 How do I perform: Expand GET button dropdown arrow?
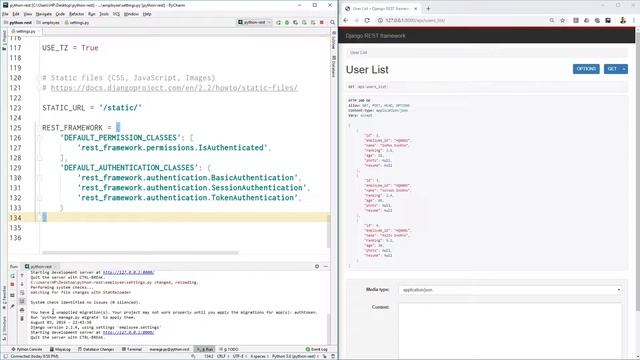click(x=624, y=69)
